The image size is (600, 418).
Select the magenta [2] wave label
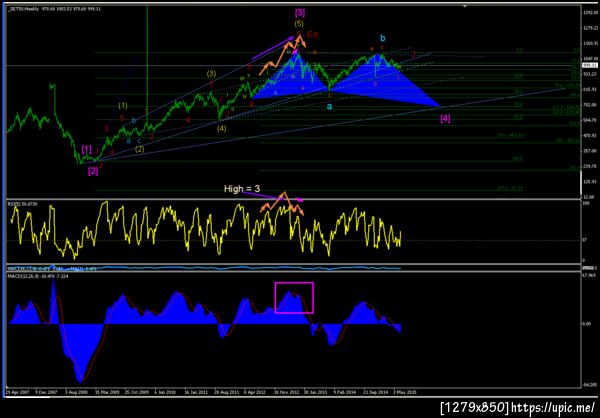(93, 172)
